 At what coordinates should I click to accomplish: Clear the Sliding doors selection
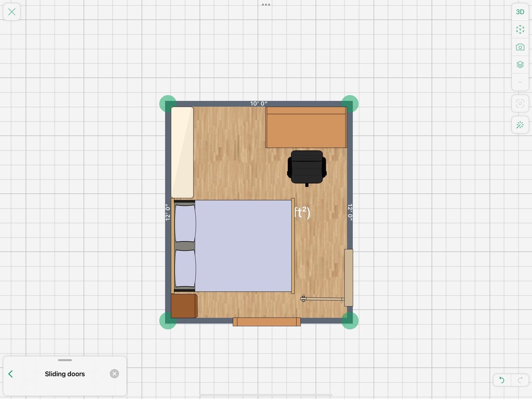114,374
